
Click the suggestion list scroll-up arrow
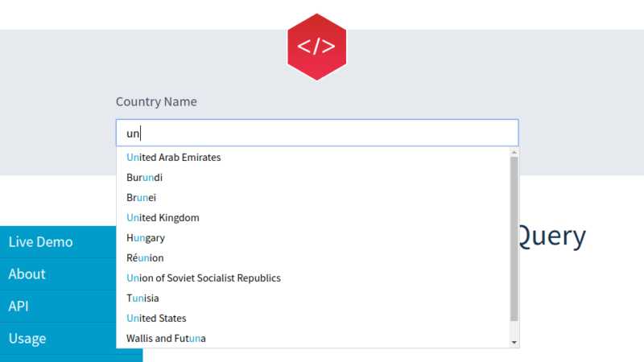pos(514,152)
